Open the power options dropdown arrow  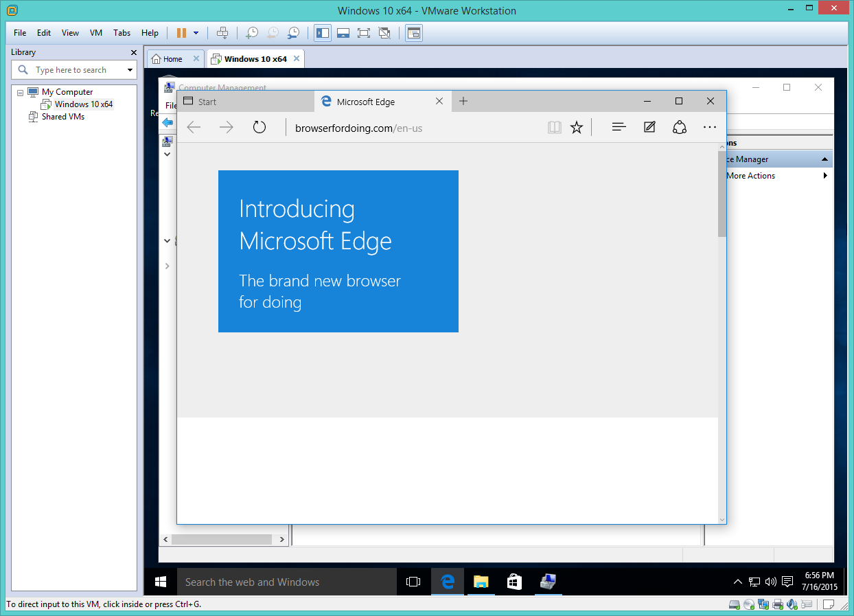(x=196, y=32)
